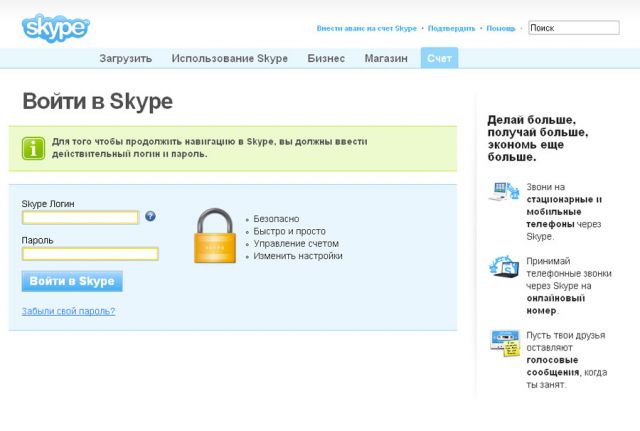Open the Использование Skype menu item
This screenshot has height=431, width=640.
(x=230, y=58)
